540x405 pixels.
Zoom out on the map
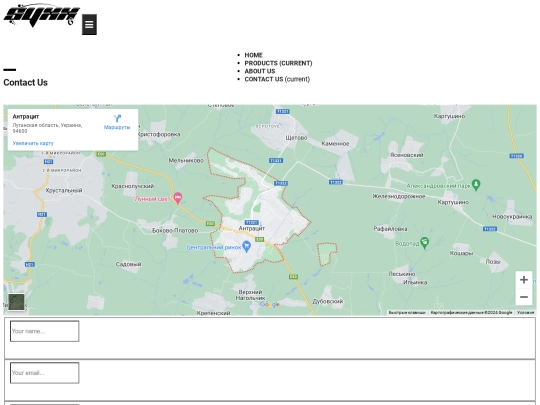click(524, 297)
